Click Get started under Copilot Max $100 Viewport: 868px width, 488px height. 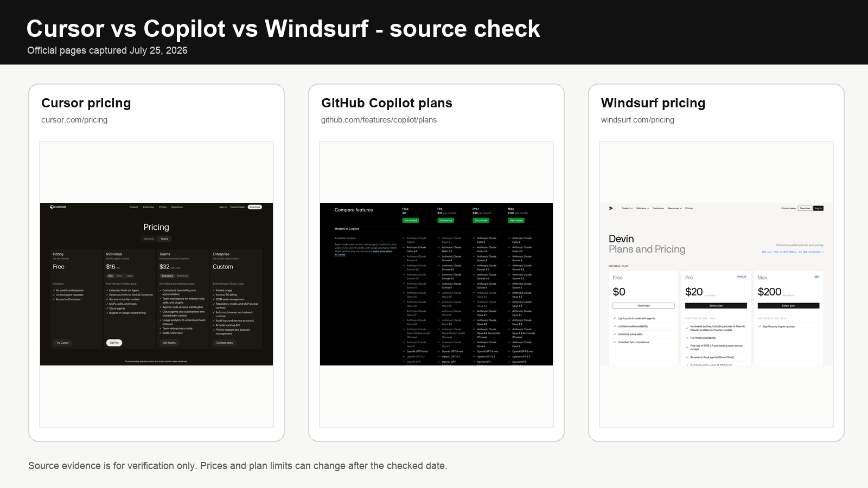[x=516, y=221]
